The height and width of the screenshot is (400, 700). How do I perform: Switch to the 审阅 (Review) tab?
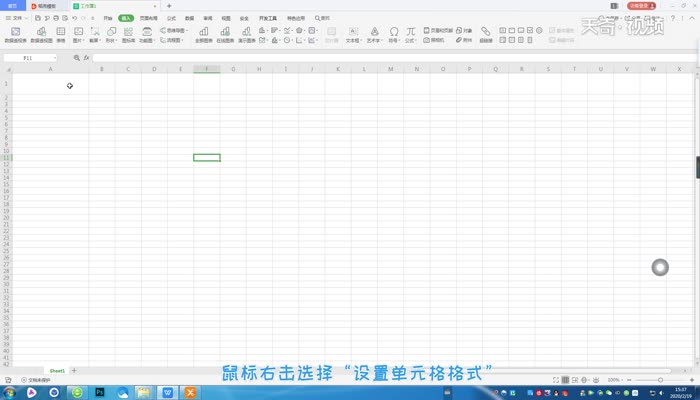pos(208,18)
